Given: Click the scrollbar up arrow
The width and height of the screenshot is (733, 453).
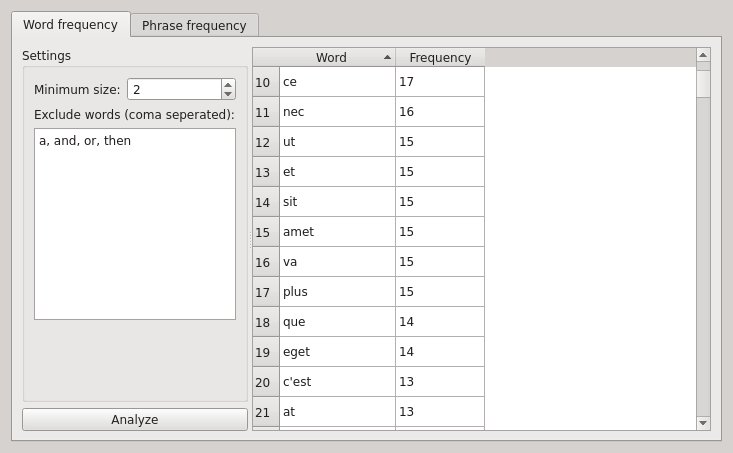Looking at the screenshot, I should [x=703, y=55].
